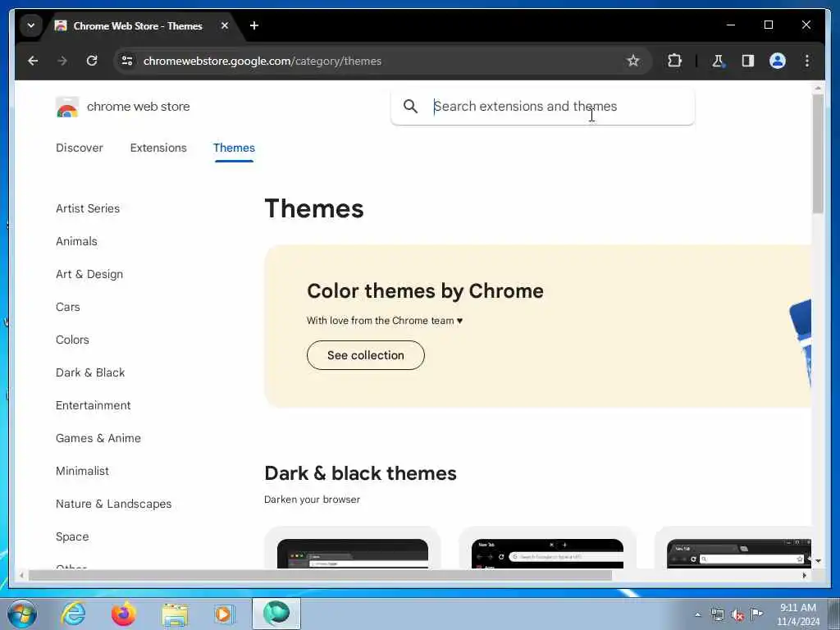Screen dimensions: 840x630
Task: Open Games & Anime category
Action: 98,438
